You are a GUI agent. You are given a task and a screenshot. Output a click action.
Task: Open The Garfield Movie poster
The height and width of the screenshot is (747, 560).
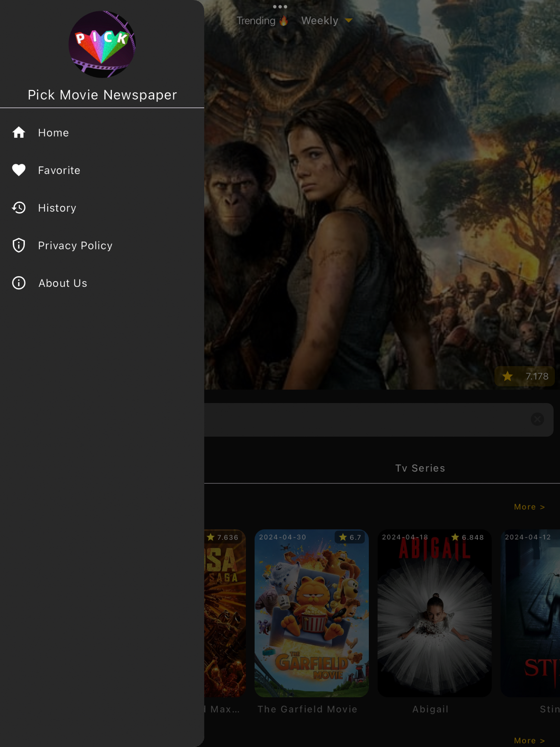pos(311,613)
